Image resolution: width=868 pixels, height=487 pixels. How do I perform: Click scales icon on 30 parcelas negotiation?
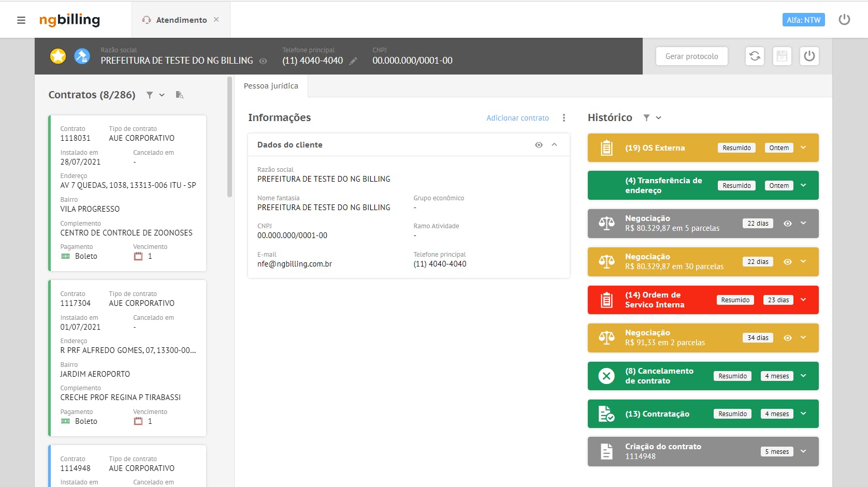[606, 262]
